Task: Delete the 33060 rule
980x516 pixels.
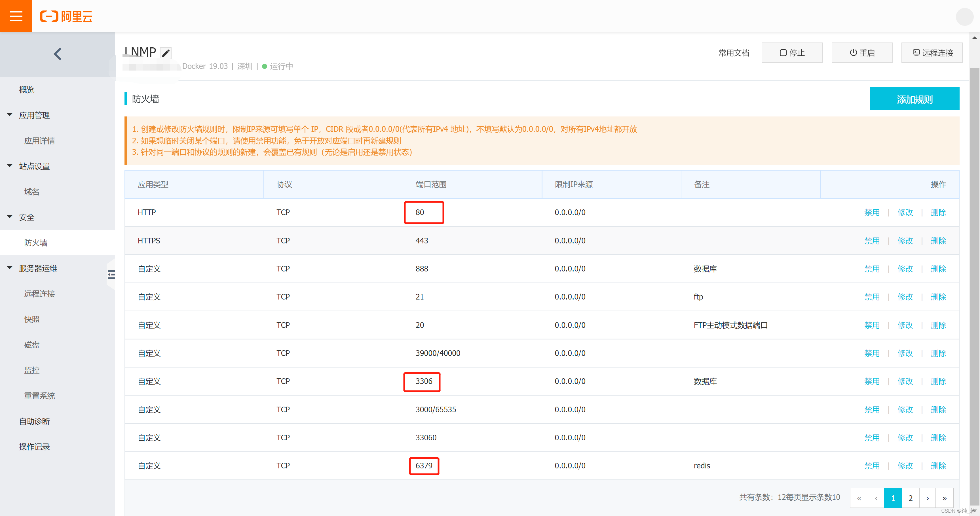Action: tap(939, 437)
